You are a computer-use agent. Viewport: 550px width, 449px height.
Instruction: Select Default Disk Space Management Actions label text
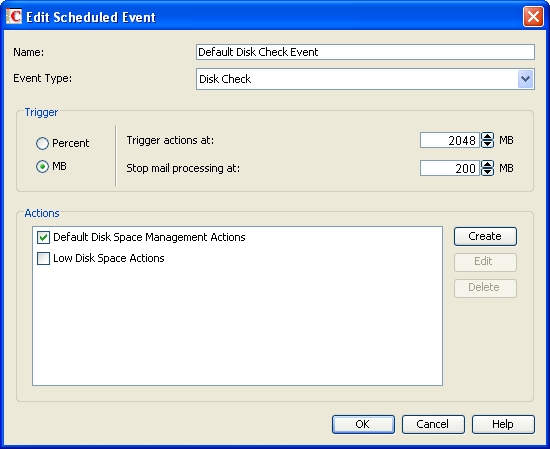[149, 237]
